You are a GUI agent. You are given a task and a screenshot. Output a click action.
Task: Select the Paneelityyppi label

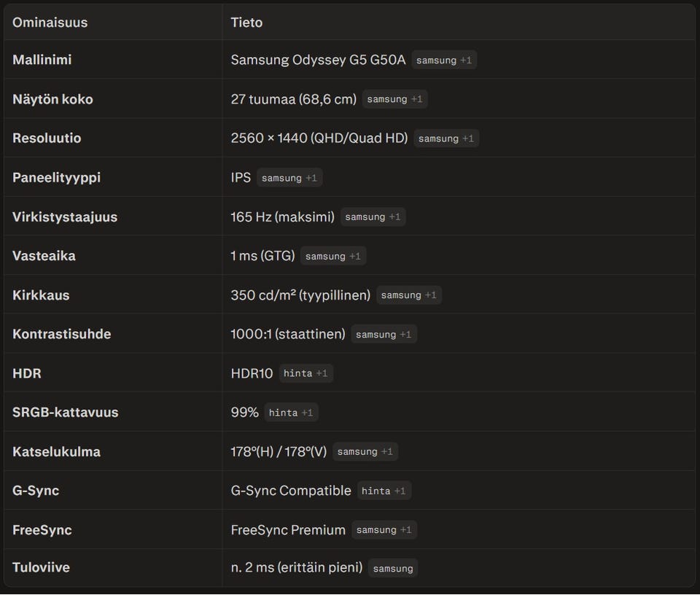click(x=57, y=178)
